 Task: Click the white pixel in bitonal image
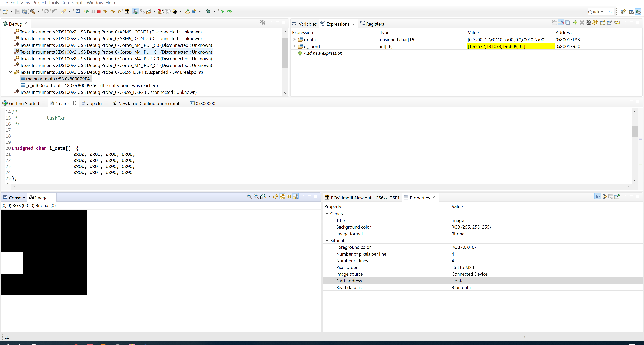coord(12,263)
